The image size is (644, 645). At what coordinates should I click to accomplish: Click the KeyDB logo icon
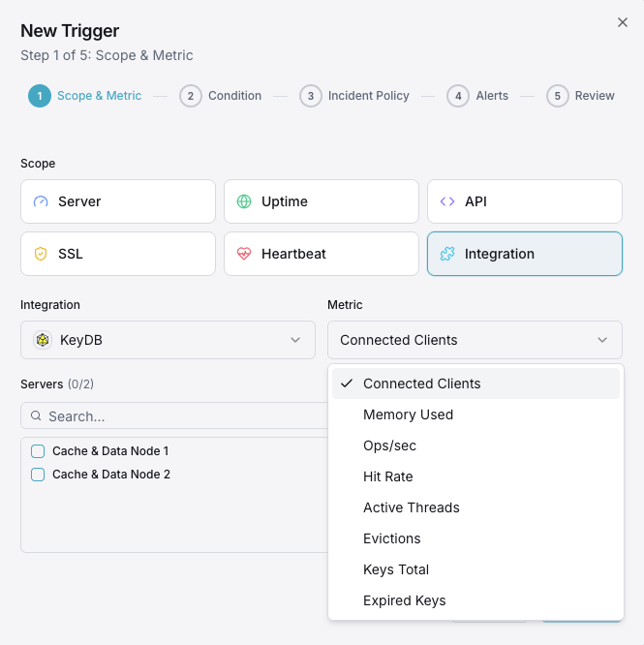point(43,340)
